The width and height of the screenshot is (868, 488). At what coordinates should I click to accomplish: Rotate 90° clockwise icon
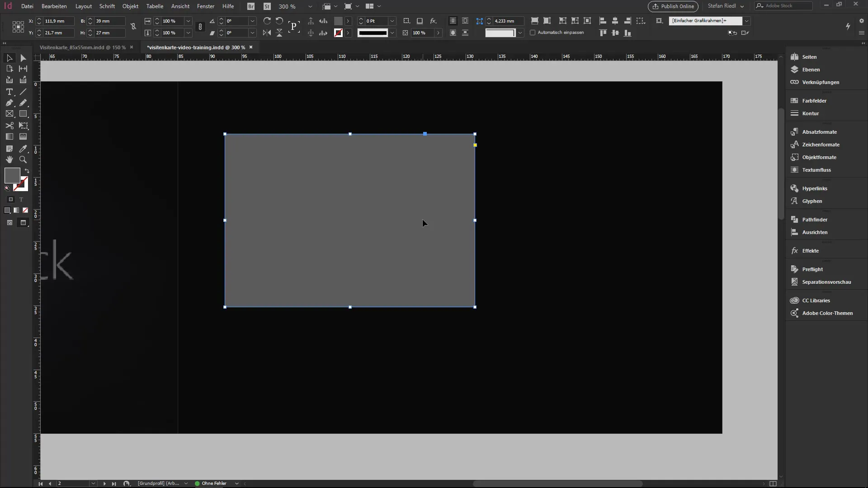pos(267,21)
